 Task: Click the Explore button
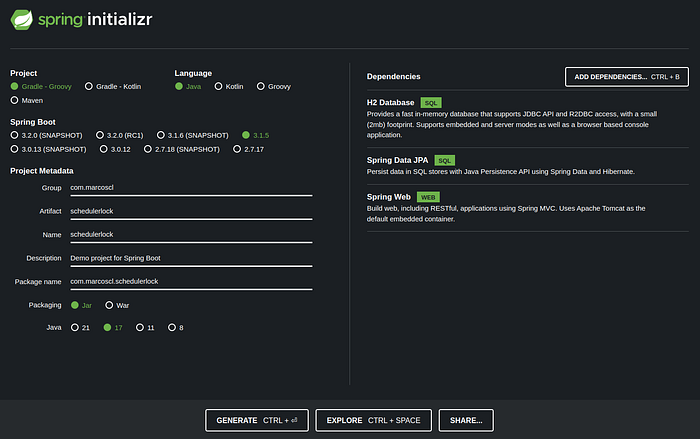(x=374, y=420)
